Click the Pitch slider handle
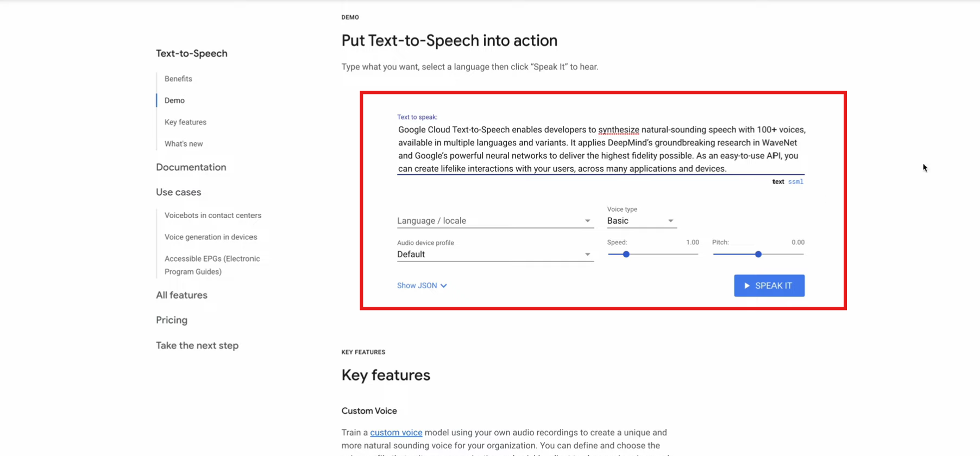 (758, 254)
